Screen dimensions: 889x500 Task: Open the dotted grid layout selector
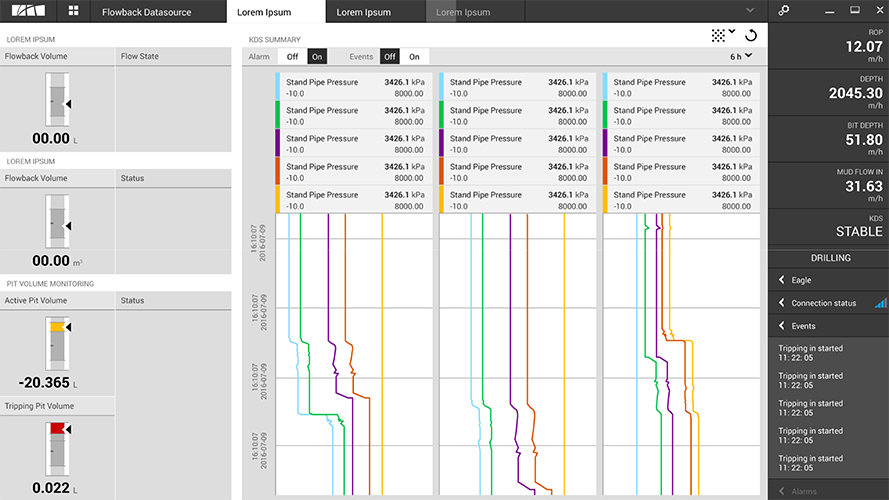click(722, 35)
